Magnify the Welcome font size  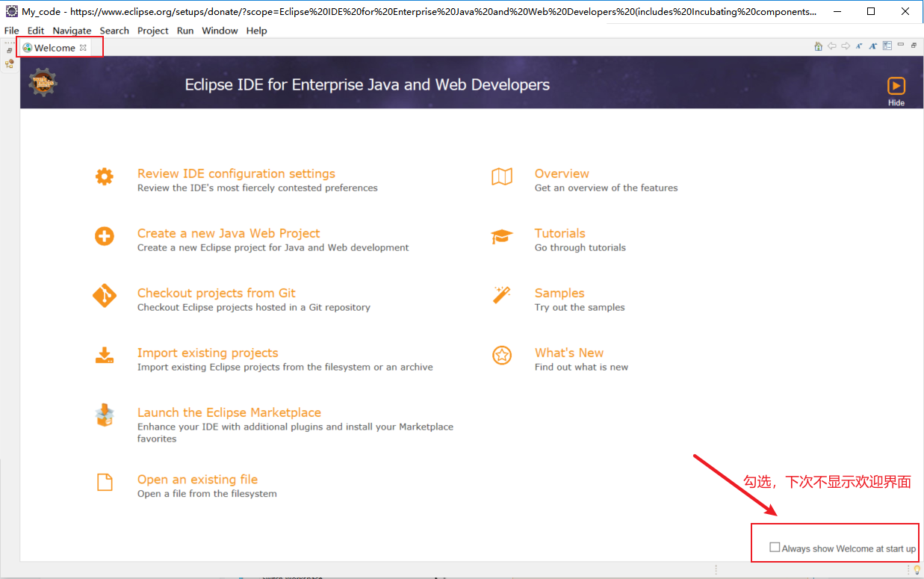872,46
